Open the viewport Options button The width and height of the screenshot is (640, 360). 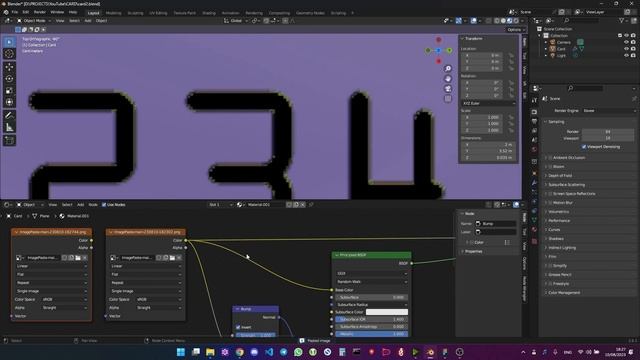tap(515, 29)
